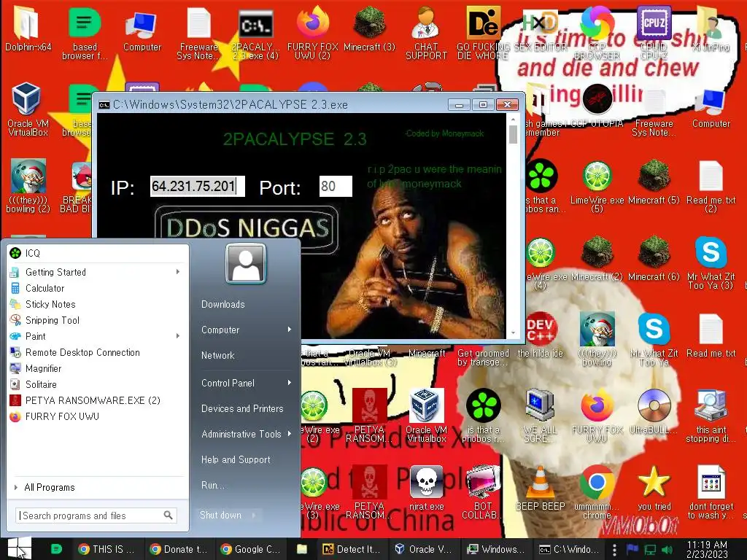This screenshot has width=747, height=560.
Task: Click the Windows Start button
Action: (x=19, y=548)
